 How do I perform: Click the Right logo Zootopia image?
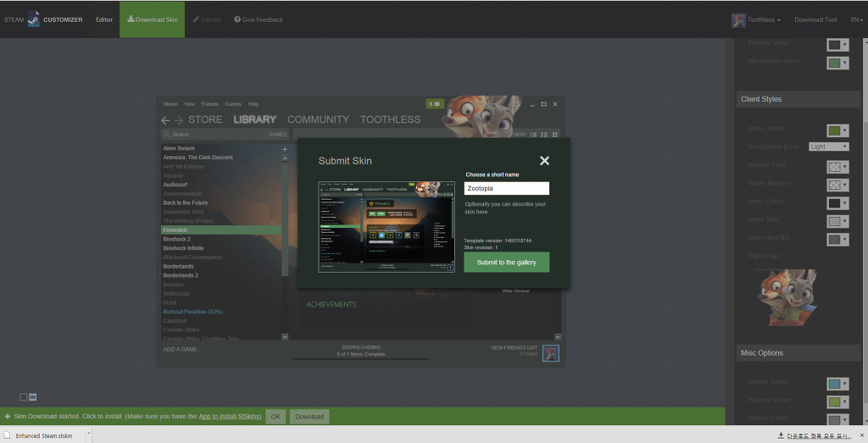(x=787, y=297)
